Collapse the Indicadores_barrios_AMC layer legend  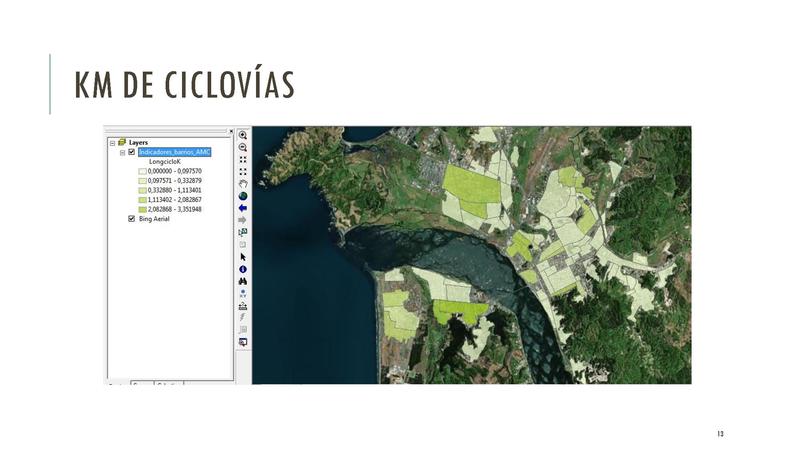pyautogui.click(x=122, y=152)
